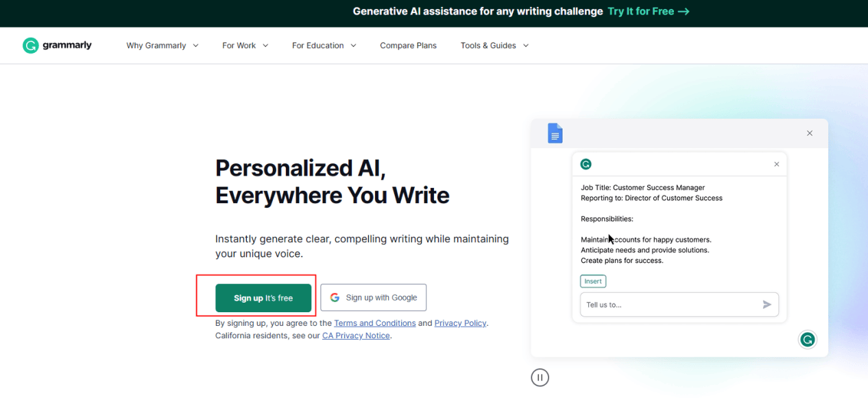Click the green Grammarly icon in popup

586,164
